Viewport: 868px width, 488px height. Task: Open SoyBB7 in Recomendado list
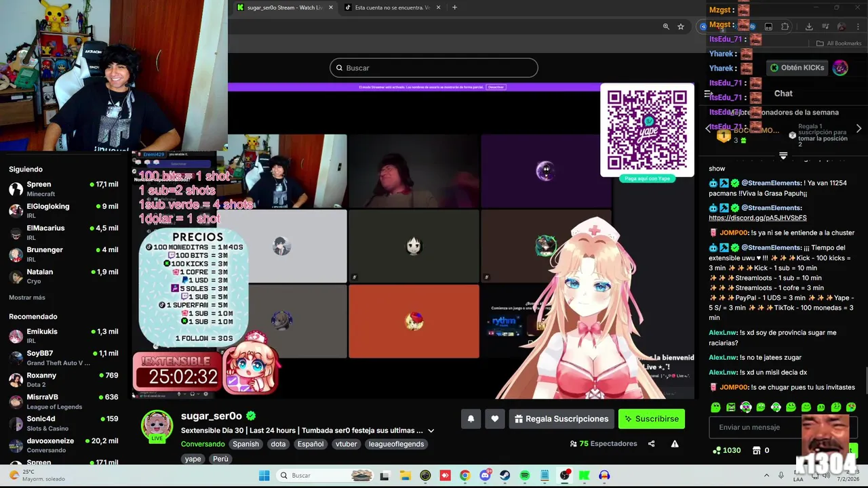pos(64,358)
